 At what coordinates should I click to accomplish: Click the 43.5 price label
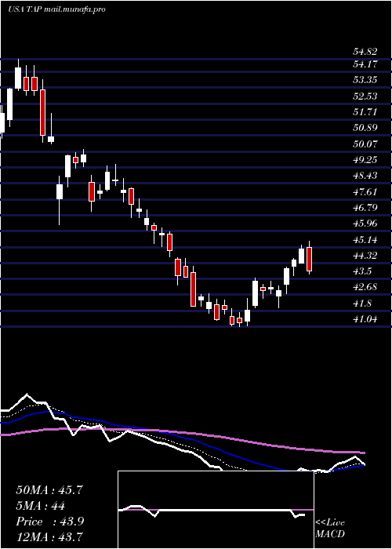[x=362, y=271]
